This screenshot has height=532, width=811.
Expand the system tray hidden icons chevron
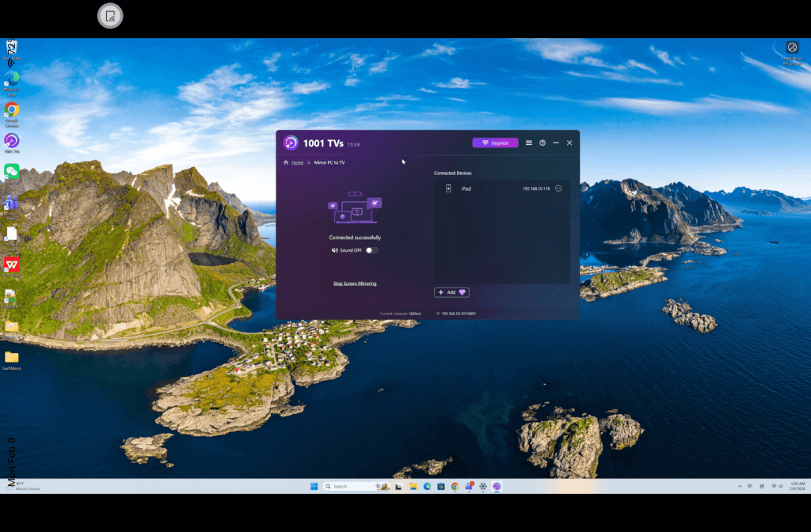point(740,486)
